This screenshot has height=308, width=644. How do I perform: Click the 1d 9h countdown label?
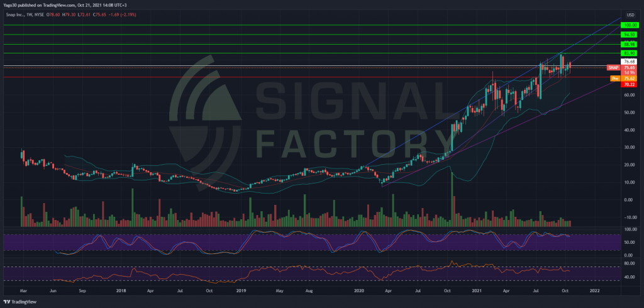(630, 72)
